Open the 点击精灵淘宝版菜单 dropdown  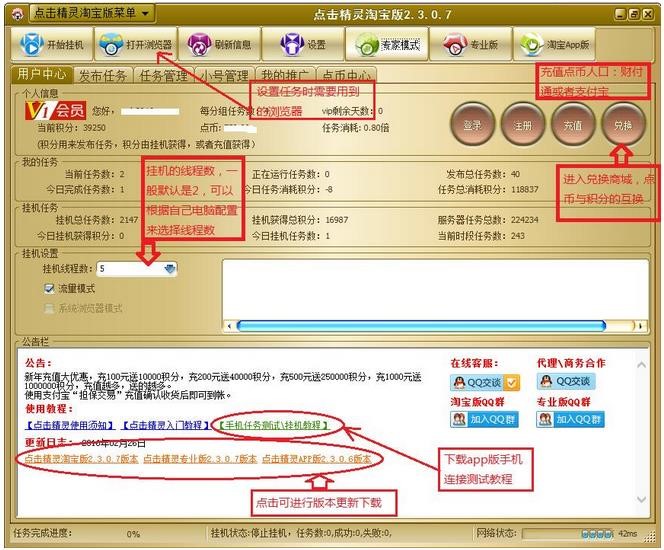(91, 13)
